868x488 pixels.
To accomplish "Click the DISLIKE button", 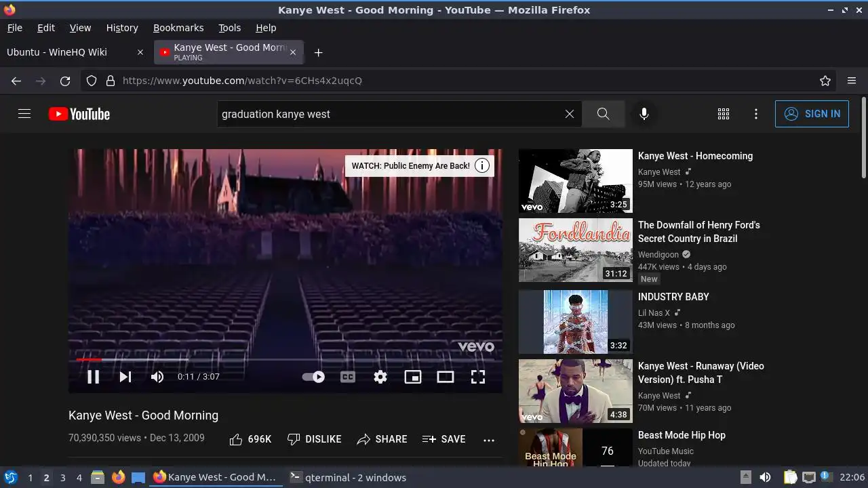I will [x=314, y=439].
